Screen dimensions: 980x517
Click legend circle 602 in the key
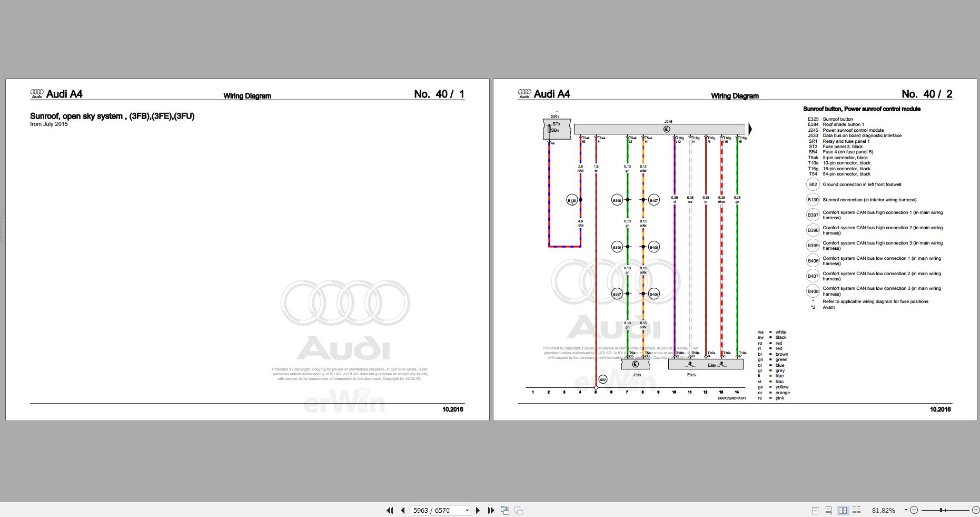point(813,184)
